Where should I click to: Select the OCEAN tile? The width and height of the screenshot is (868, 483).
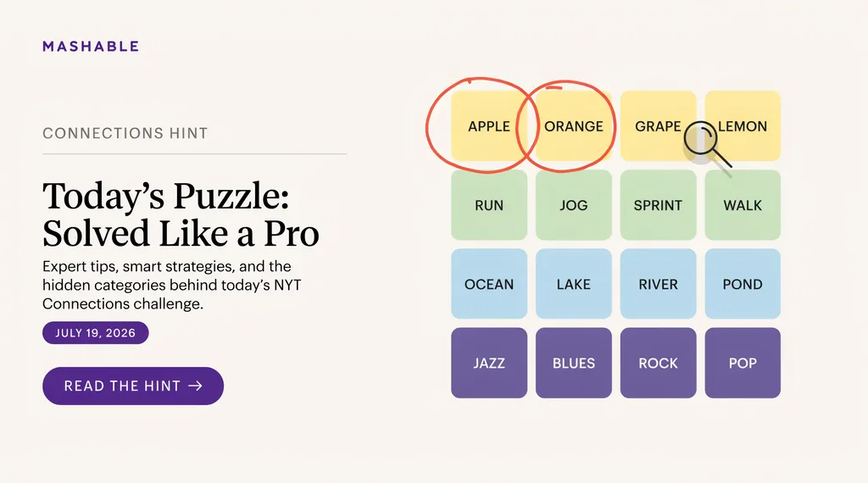489,284
